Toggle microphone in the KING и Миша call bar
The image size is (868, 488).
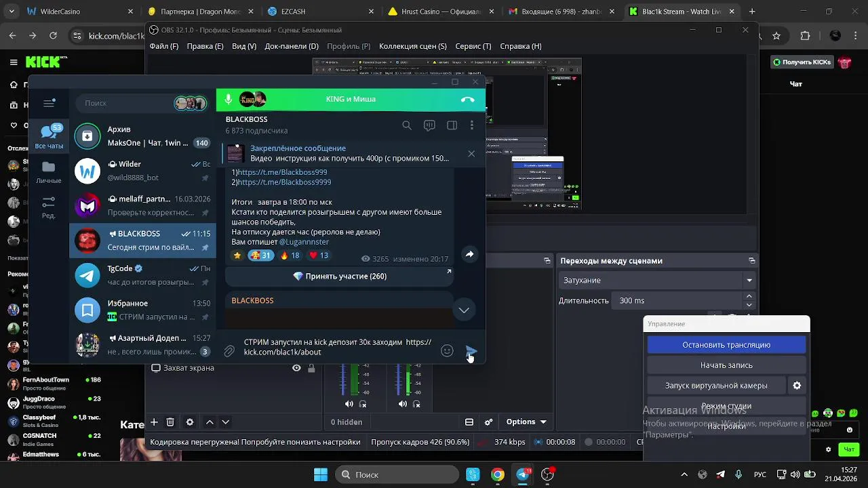tap(229, 99)
